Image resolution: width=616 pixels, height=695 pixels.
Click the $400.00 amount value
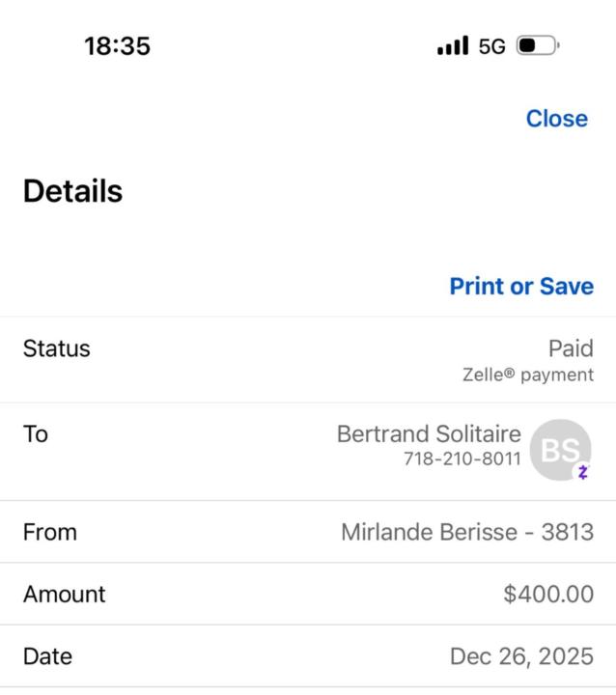[548, 595]
